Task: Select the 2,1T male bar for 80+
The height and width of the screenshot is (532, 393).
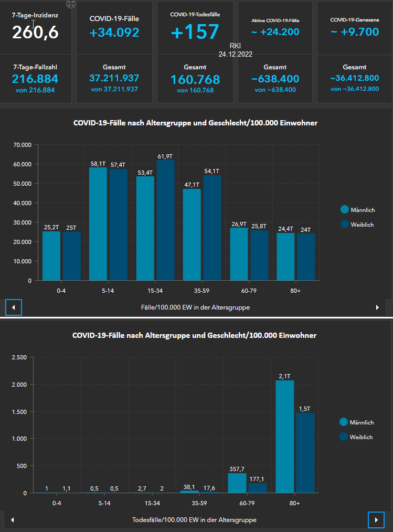Action: click(285, 437)
